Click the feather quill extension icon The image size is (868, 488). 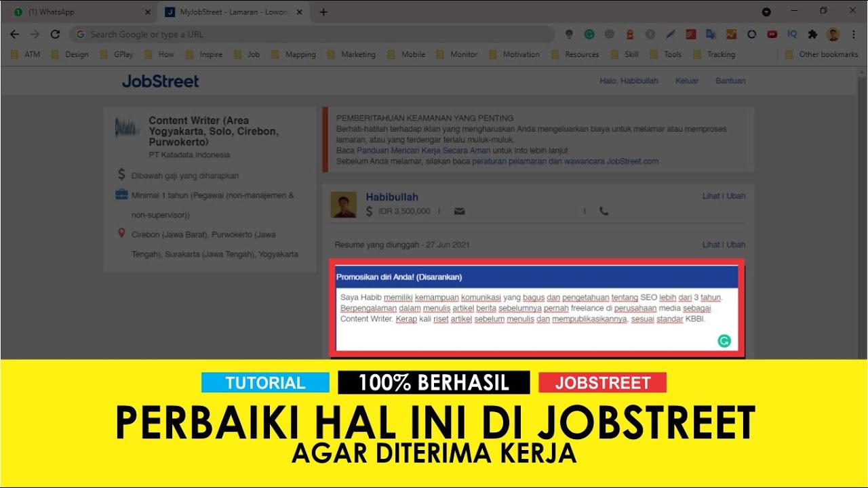pyautogui.click(x=671, y=34)
